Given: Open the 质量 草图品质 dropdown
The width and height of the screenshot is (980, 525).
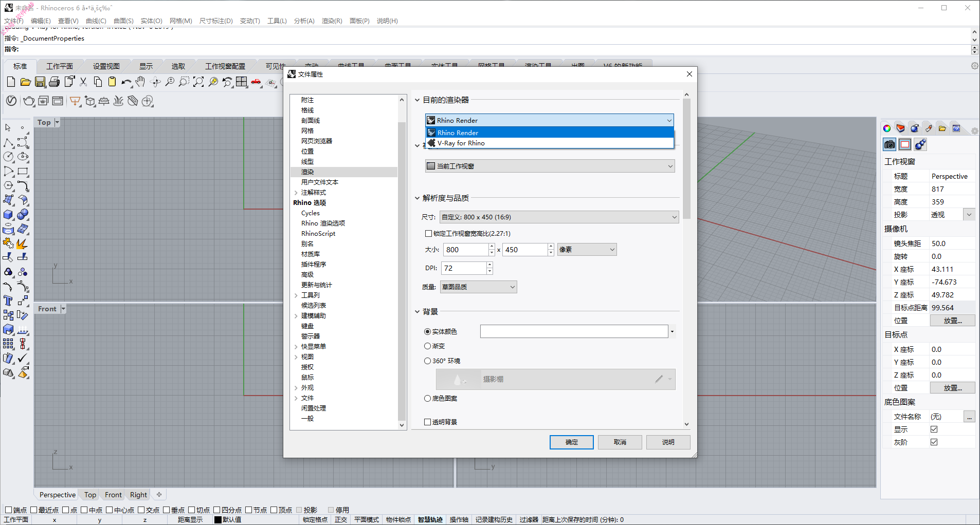Looking at the screenshot, I should pyautogui.click(x=478, y=287).
